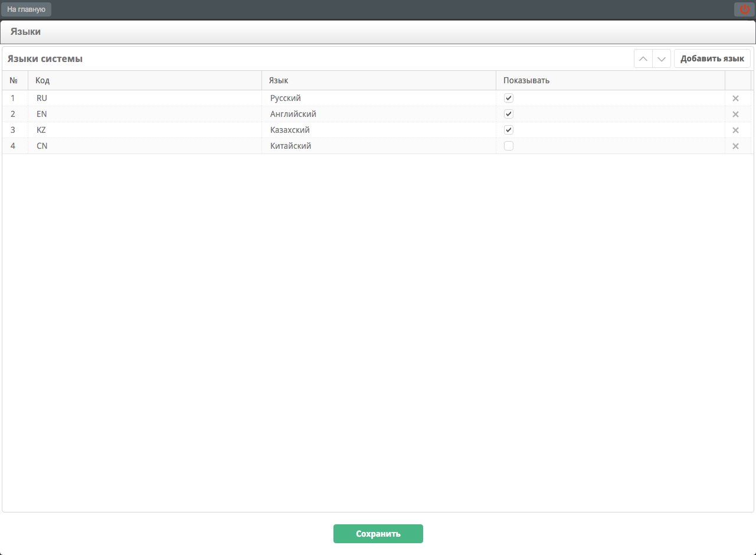Image resolution: width=756 pixels, height=555 pixels.
Task: Uncheck Показывать for Английский
Action: pos(509,114)
